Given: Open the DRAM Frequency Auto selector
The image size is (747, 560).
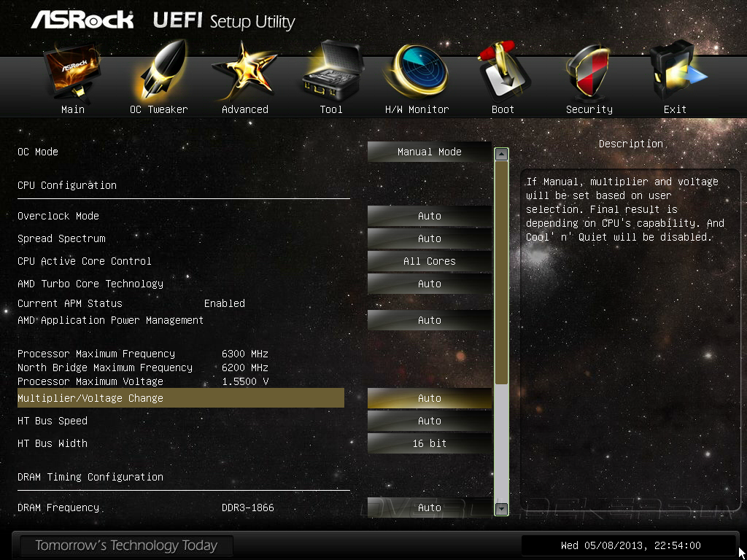Looking at the screenshot, I should click(429, 507).
